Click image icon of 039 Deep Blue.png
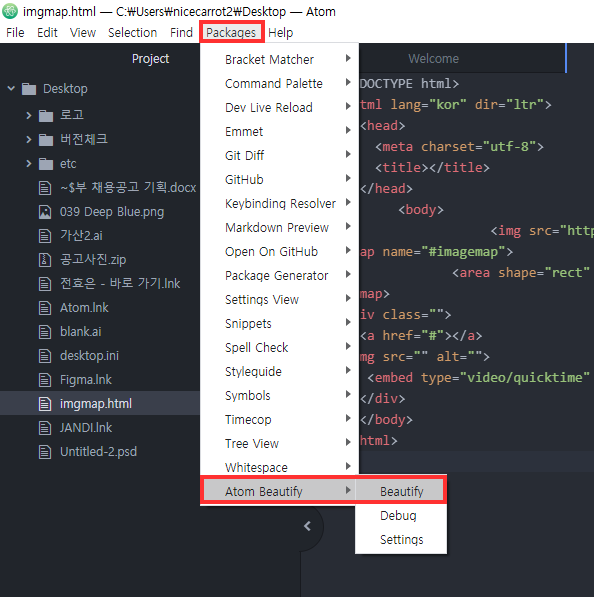The width and height of the screenshot is (594, 597). pos(45,212)
